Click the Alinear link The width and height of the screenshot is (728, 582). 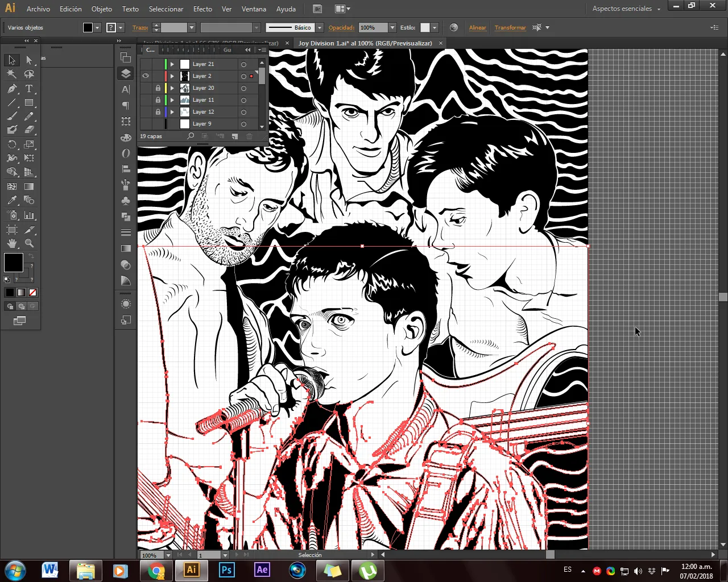click(x=478, y=27)
